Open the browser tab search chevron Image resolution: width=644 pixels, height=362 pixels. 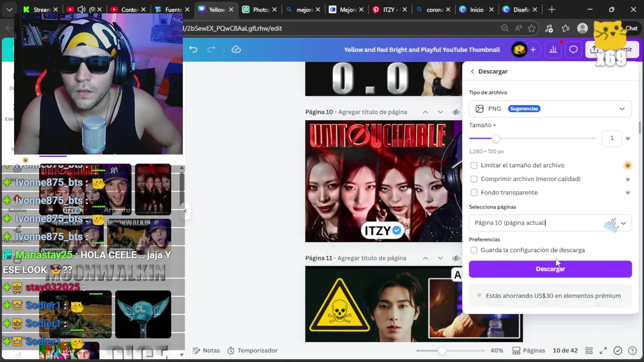coord(9,10)
